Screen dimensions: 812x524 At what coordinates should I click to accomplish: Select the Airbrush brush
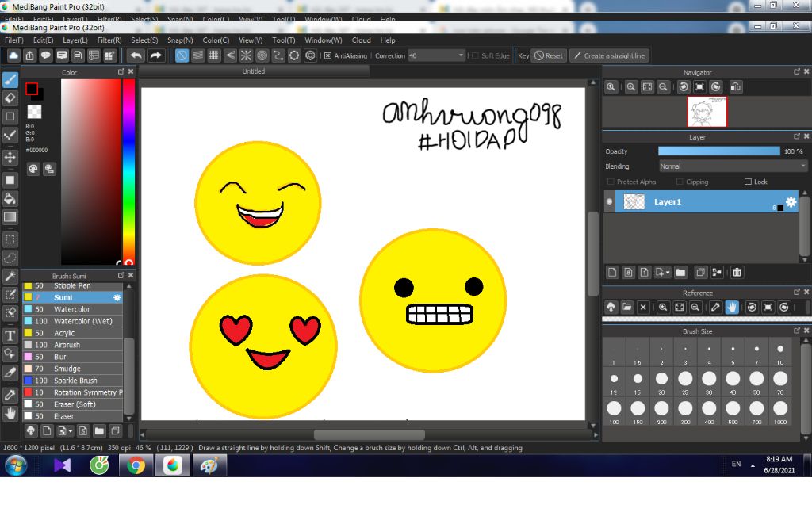[72, 345]
